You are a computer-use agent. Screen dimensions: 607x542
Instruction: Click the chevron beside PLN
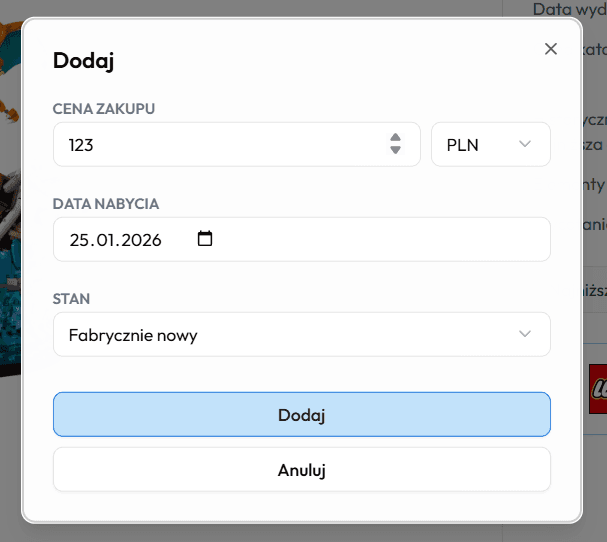(525, 144)
